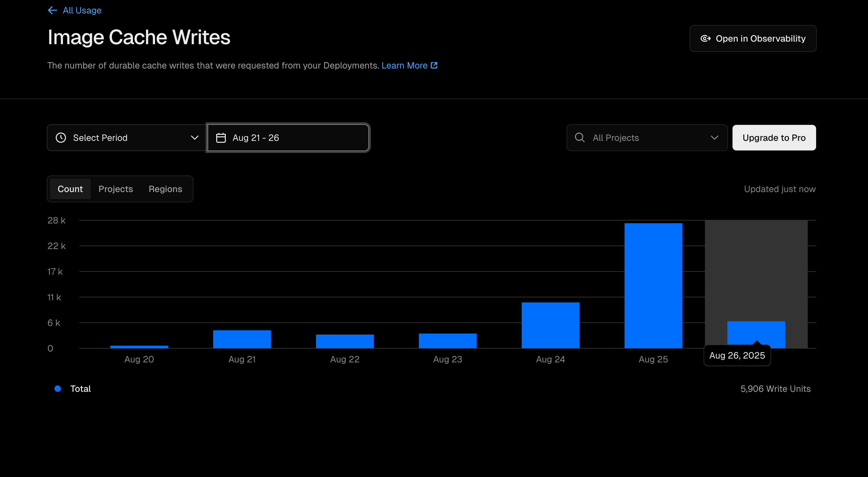Image resolution: width=868 pixels, height=477 pixels.
Task: Switch to the Count tab
Action: coord(70,189)
